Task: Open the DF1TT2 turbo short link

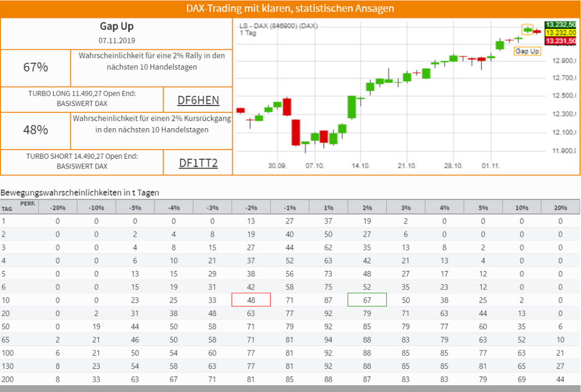Action: 198,163
